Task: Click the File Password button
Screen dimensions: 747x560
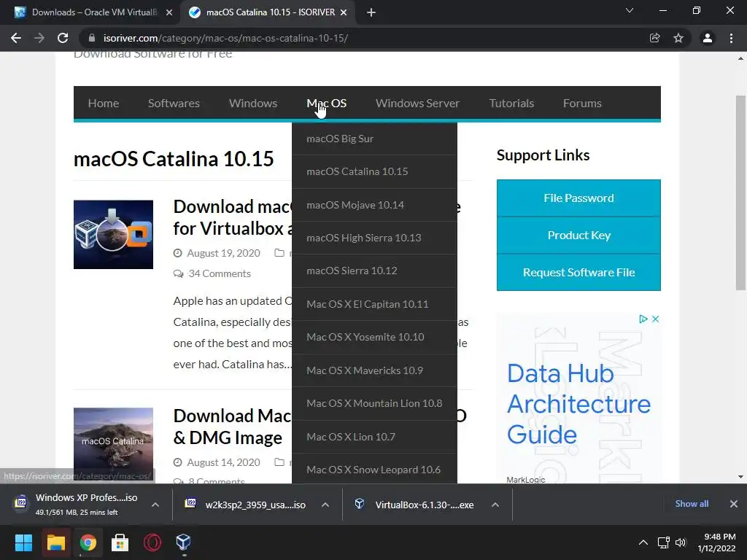Action: (578, 198)
